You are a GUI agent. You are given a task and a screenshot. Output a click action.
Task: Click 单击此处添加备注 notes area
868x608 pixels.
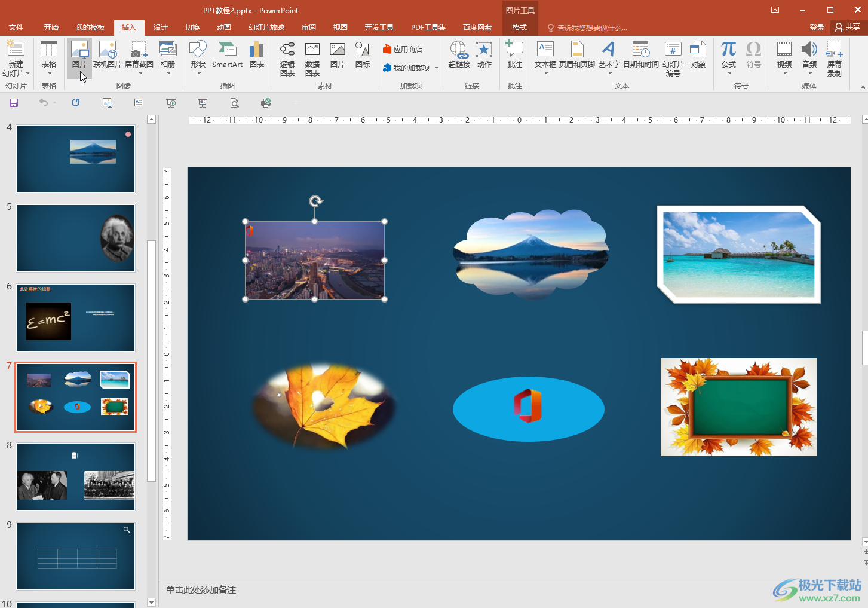[x=201, y=590]
